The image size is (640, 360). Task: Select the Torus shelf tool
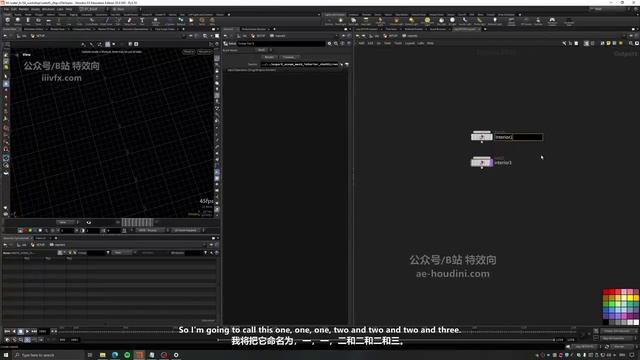[38, 21]
